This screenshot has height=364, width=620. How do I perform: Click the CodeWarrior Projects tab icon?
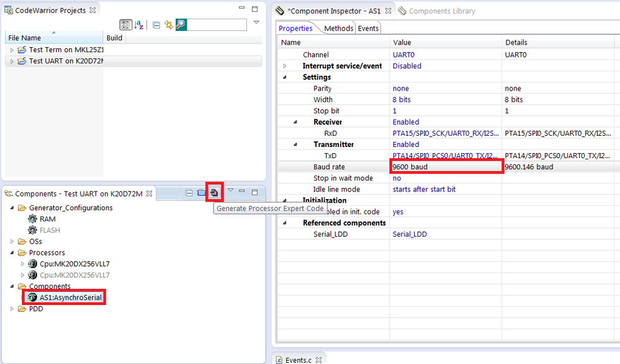click(9, 10)
